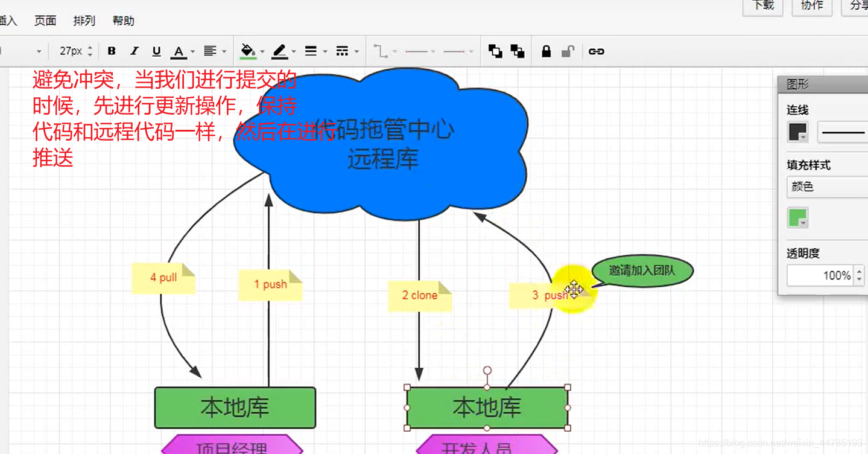Expand the text alignment dropdown arrow
This screenshot has width=868, height=454.
click(x=224, y=52)
